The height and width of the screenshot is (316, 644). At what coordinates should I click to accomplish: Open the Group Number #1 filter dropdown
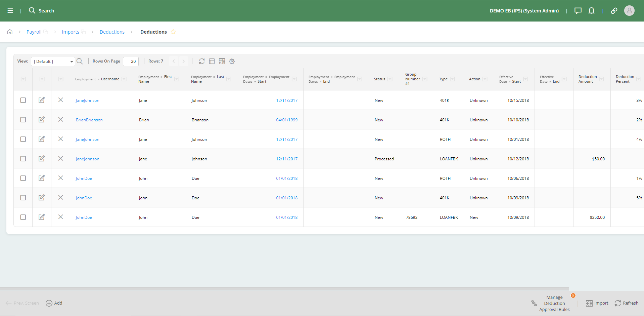pos(425,79)
